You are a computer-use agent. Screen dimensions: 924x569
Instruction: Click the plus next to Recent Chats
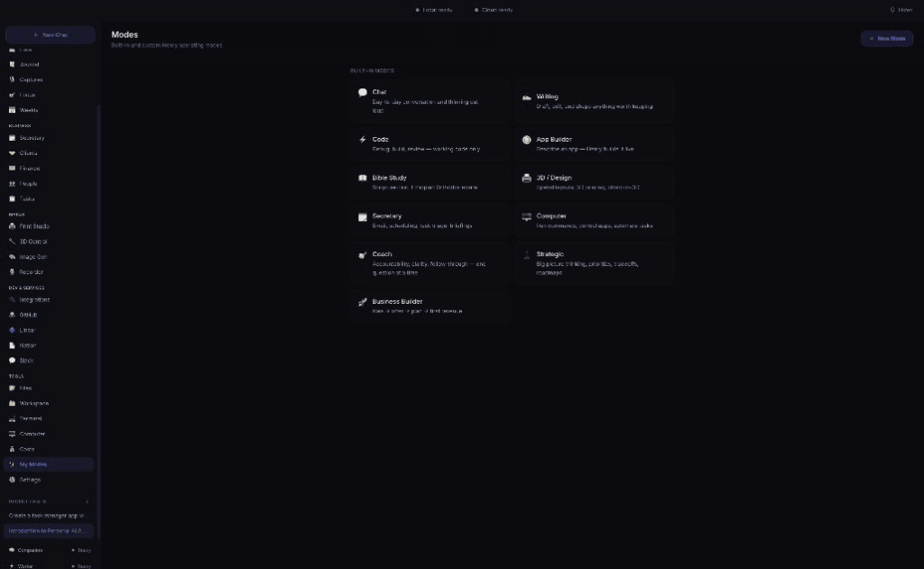pos(88,502)
